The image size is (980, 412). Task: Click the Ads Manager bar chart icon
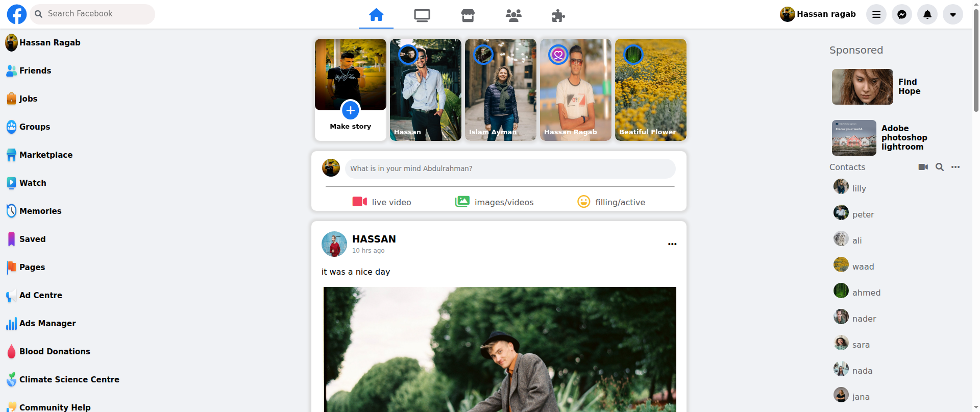tap(11, 324)
